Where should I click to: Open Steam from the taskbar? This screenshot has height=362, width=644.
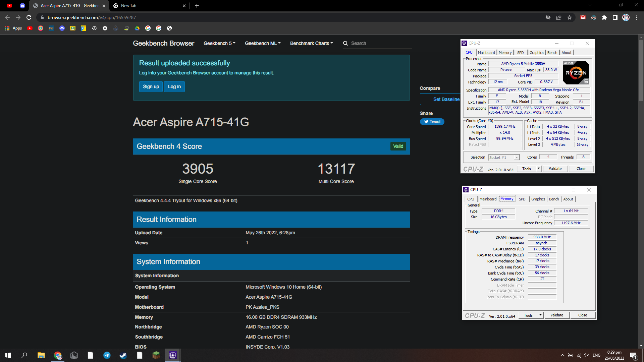pyautogui.click(x=123, y=355)
